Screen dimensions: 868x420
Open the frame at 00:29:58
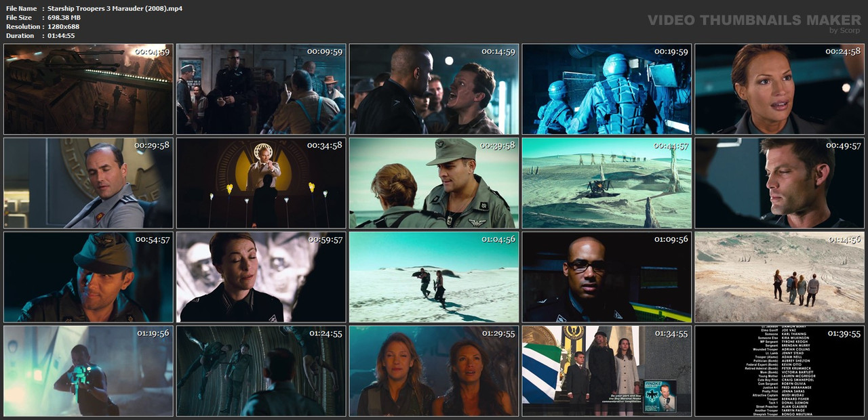[x=88, y=183]
